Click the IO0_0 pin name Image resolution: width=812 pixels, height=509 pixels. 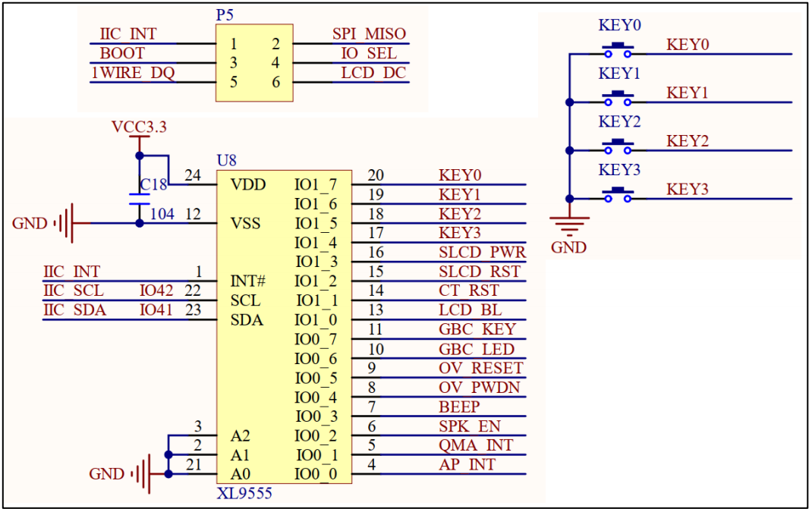tap(316, 474)
